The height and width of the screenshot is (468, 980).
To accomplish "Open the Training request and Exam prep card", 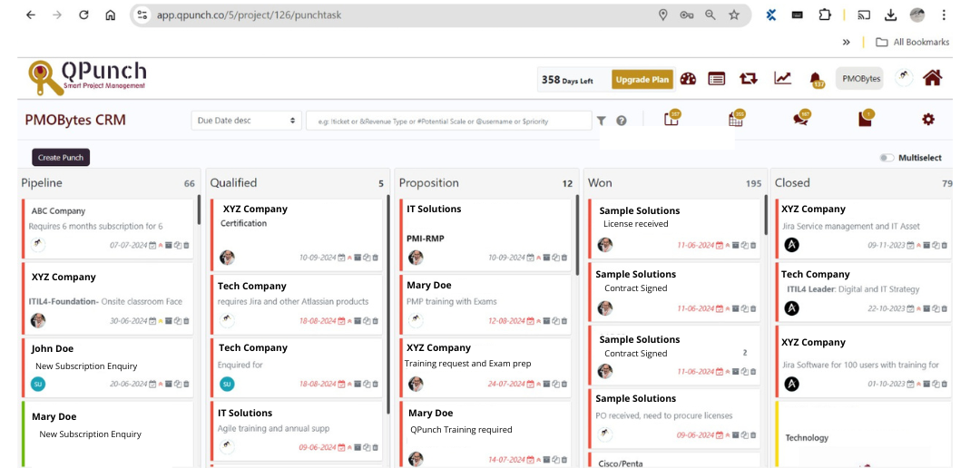I will pos(485,367).
